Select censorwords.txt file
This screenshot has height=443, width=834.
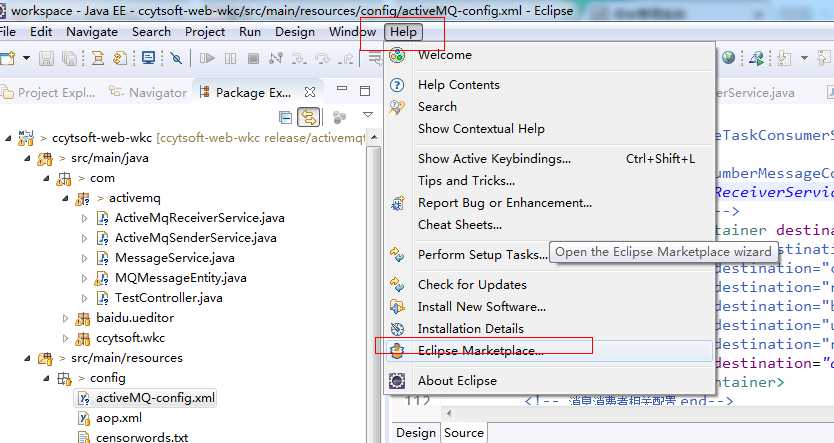click(141, 437)
